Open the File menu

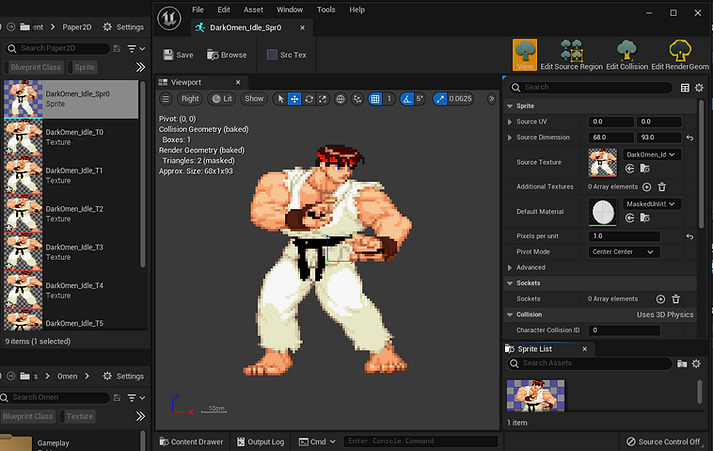[198, 10]
